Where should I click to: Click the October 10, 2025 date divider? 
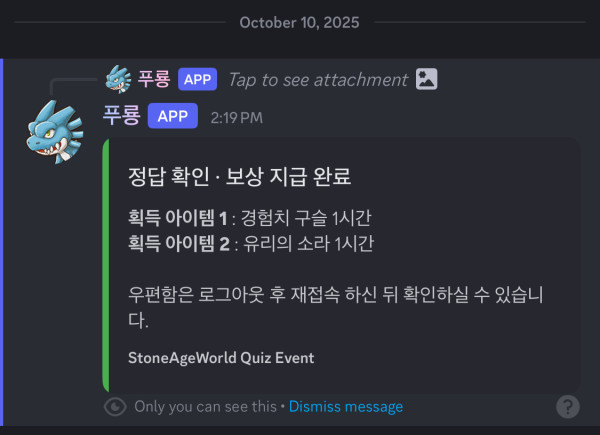click(299, 23)
